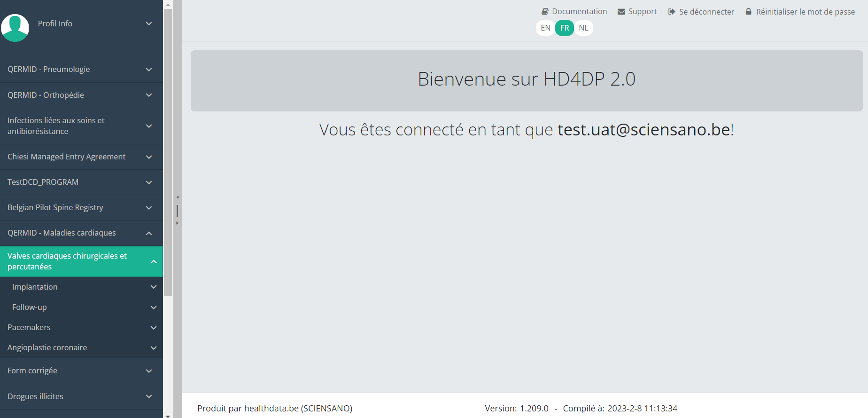This screenshot has width=868, height=418.
Task: Click the sidebar scroll-down arrow
Action: click(168, 415)
